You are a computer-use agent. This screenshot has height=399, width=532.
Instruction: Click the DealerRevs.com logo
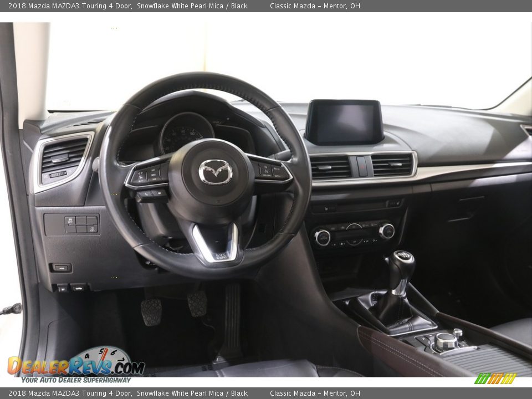coord(75,366)
